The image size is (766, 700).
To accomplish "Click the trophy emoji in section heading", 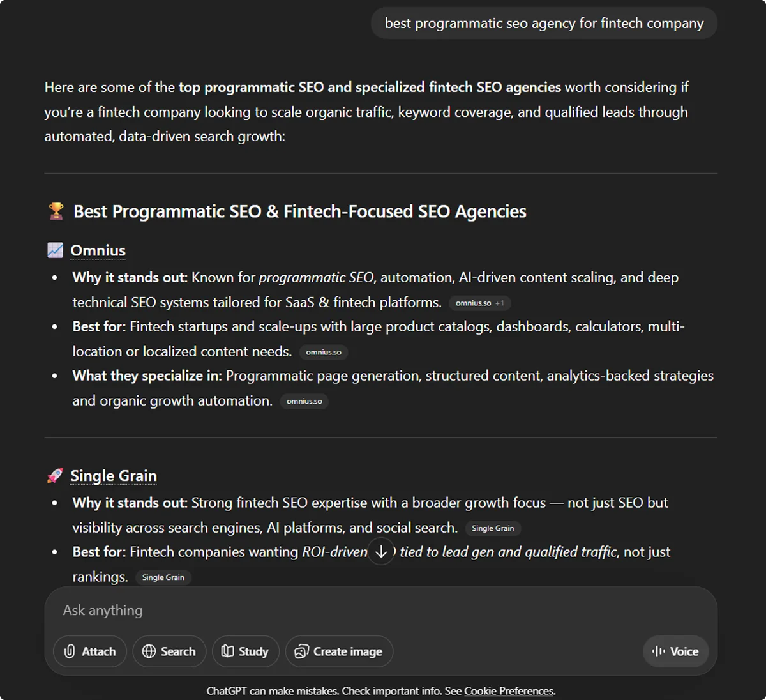I will point(56,211).
